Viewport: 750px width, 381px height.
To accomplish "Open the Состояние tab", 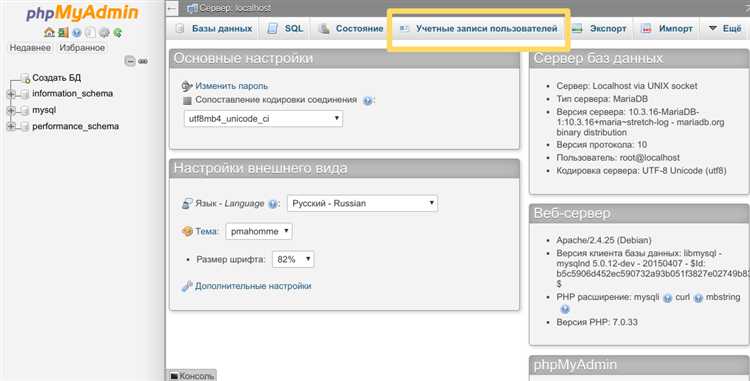I will pos(351,29).
